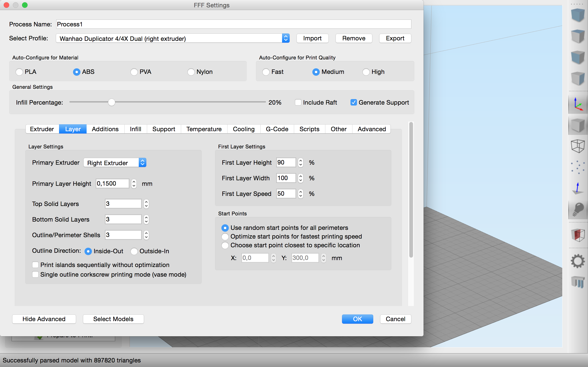Open the Infill tab
This screenshot has height=367, width=588.
click(135, 129)
